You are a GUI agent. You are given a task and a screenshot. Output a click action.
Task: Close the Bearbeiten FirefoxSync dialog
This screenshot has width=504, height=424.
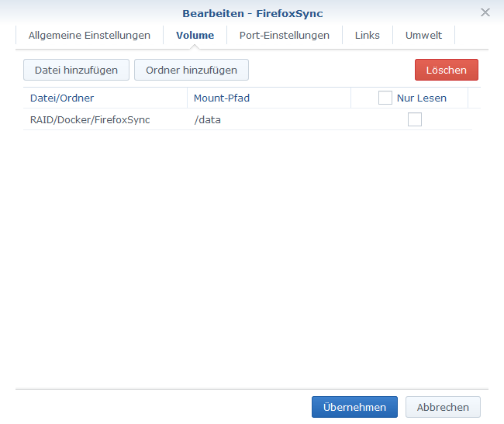485,12
